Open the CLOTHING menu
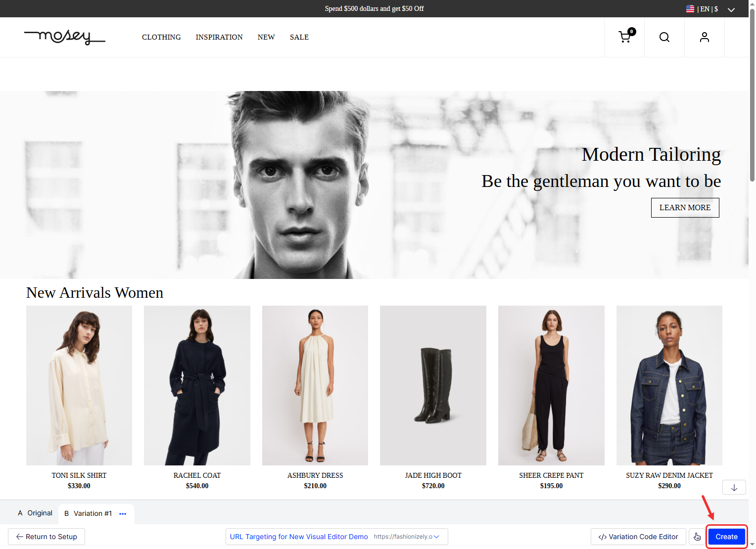The height and width of the screenshot is (549, 756). 161,37
